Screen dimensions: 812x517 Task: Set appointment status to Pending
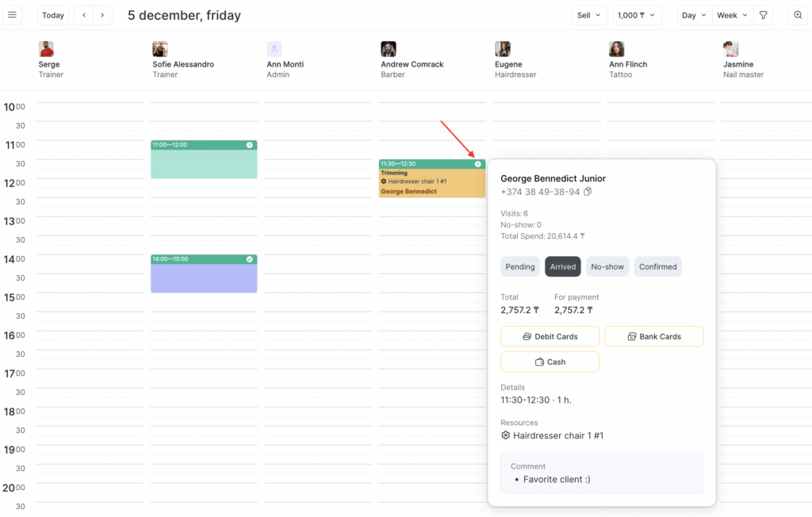(x=520, y=267)
